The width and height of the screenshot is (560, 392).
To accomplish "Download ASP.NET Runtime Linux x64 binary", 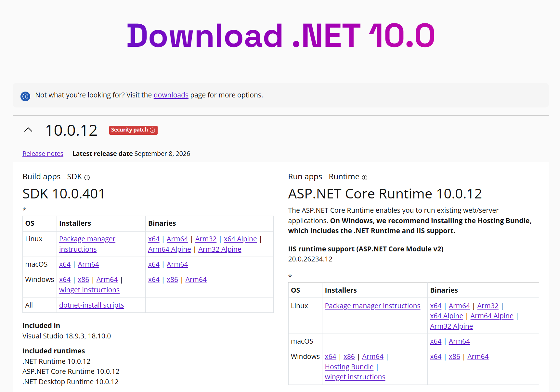I will 436,306.
